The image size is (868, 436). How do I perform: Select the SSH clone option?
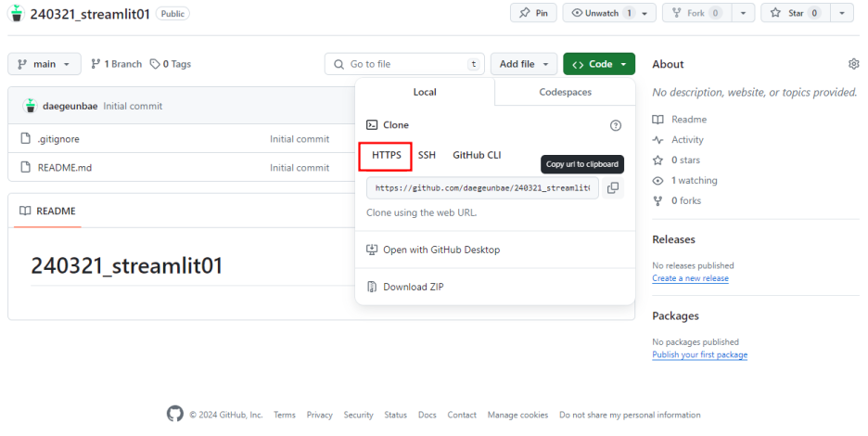(427, 155)
